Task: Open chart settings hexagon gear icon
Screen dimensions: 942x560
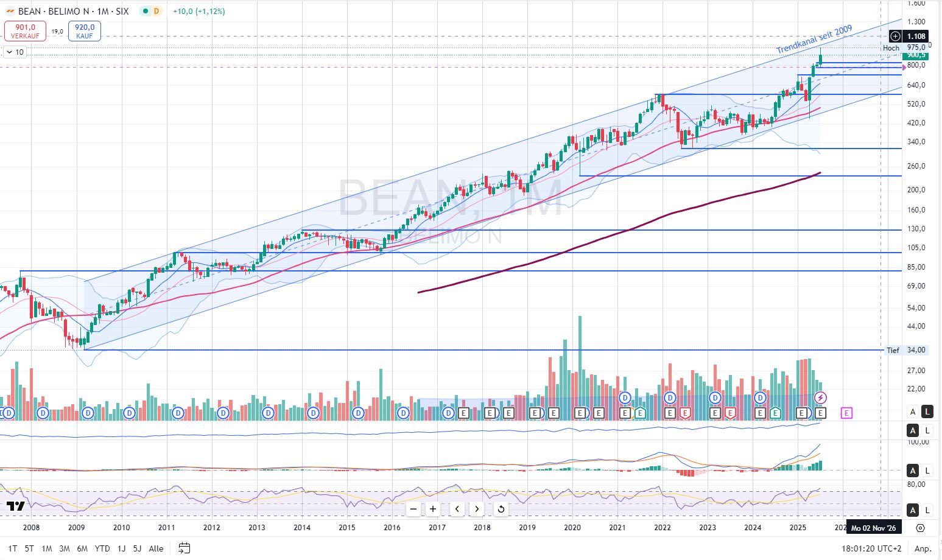Action: coord(920,528)
